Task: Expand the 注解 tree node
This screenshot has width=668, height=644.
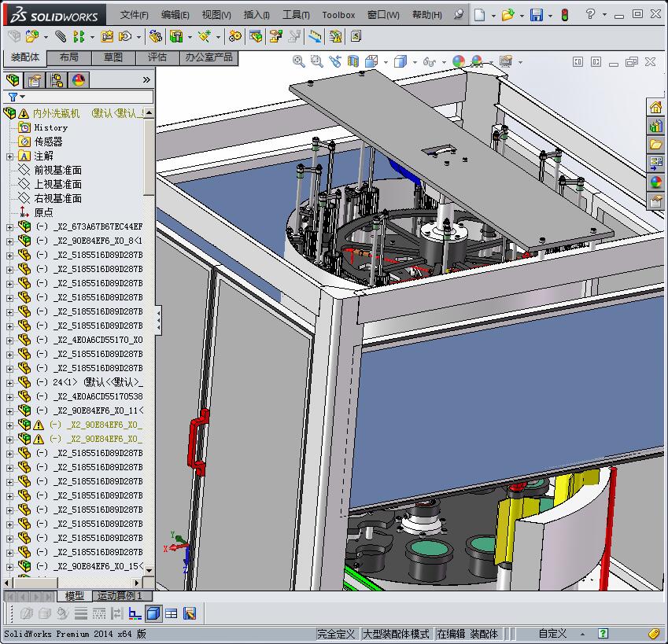Action: [9, 156]
